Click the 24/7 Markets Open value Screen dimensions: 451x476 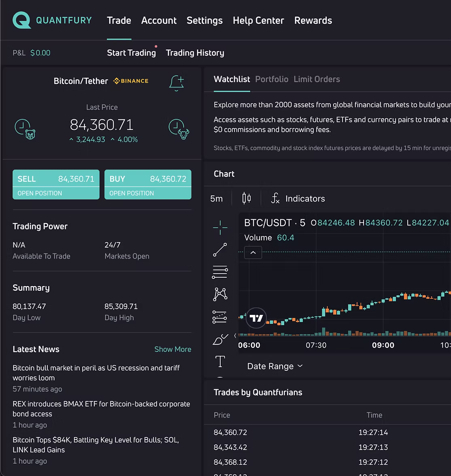tap(113, 245)
